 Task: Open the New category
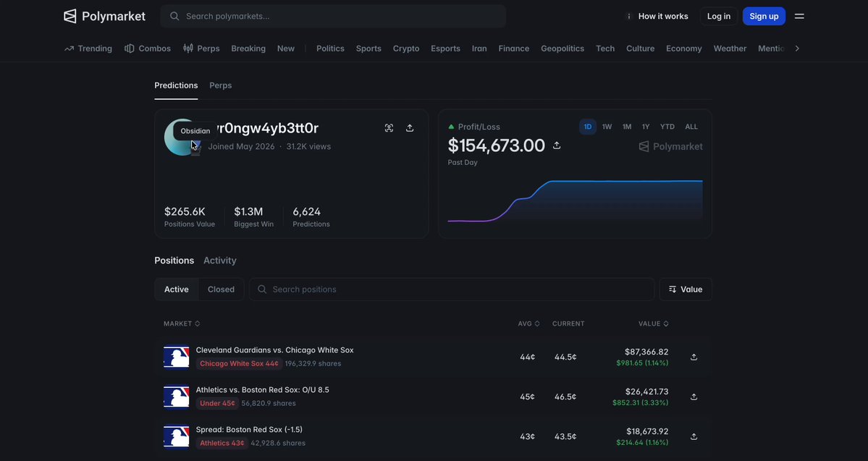[x=286, y=48]
